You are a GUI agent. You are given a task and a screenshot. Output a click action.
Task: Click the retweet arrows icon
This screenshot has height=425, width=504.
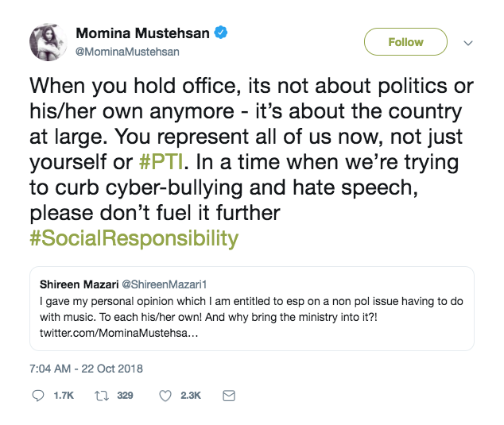point(101,396)
